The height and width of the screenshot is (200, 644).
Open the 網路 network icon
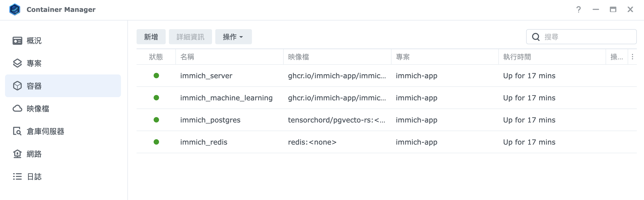point(17,154)
